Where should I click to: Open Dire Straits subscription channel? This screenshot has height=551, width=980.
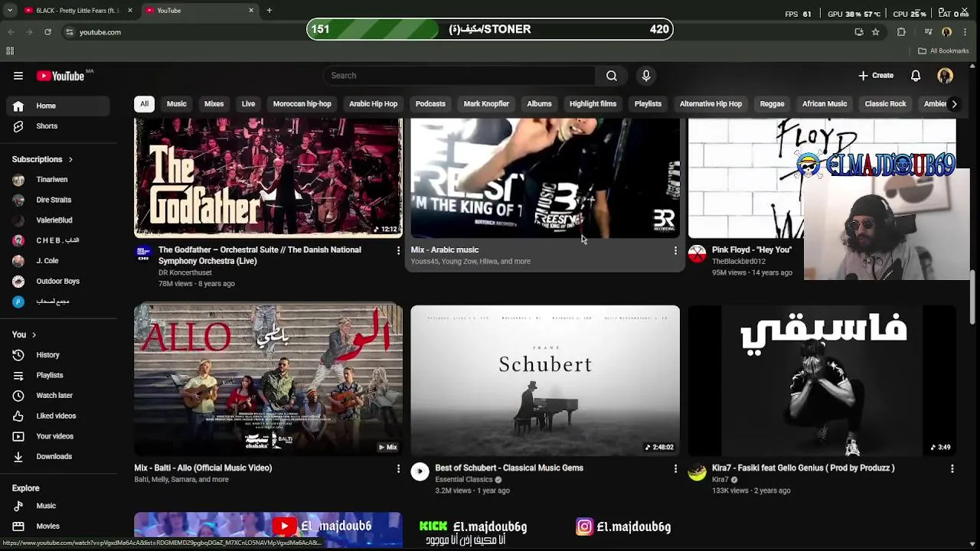tap(55, 200)
